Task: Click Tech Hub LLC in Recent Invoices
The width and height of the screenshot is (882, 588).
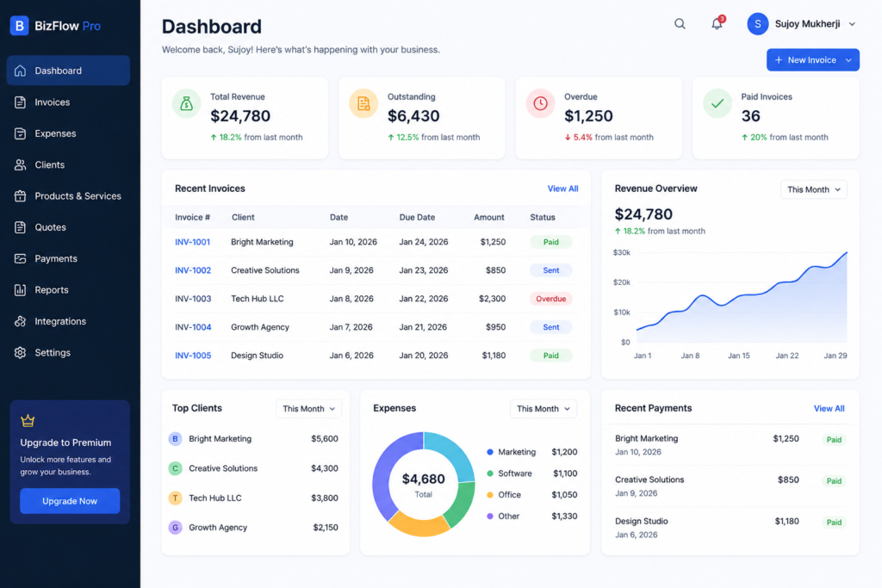Action: 257,299
